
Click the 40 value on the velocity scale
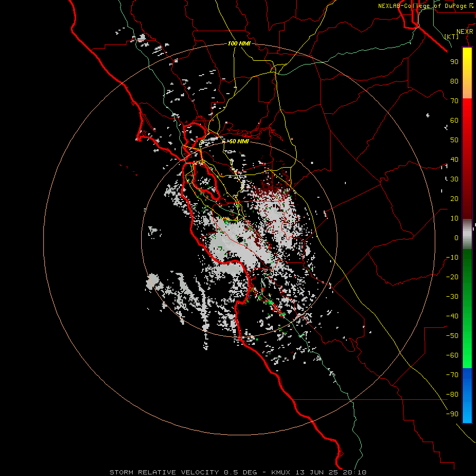coord(454,160)
